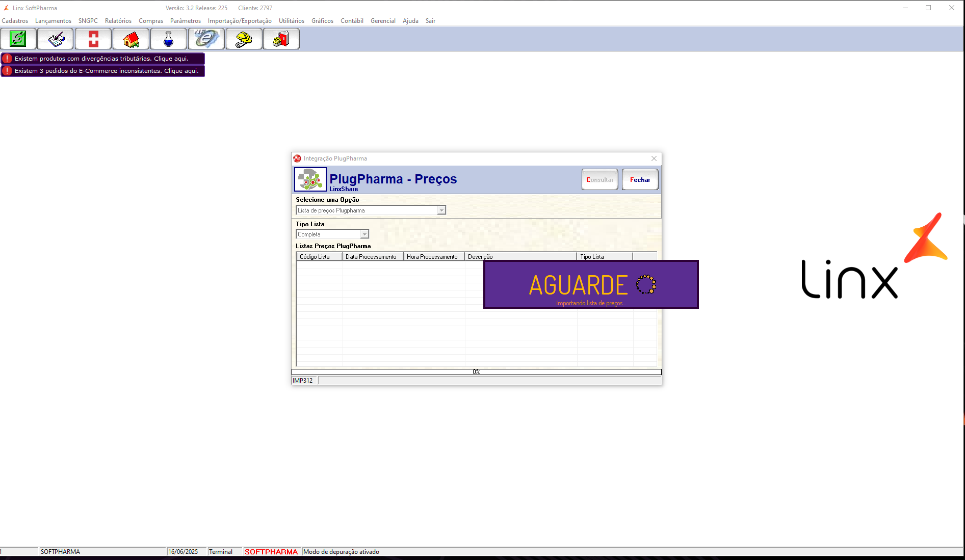Screen dimensions: 965x560
Task: Open the Parâmetros menu
Action: (x=186, y=21)
